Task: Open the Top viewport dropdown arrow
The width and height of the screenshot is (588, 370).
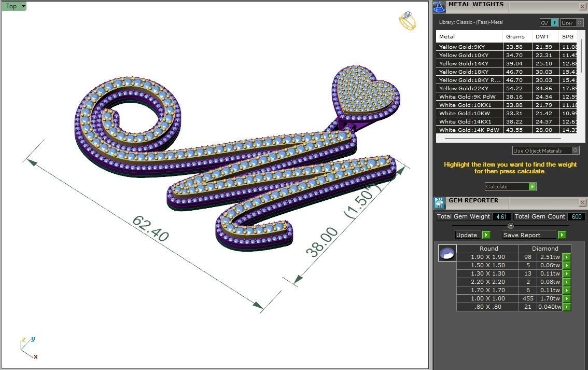Action: point(23,6)
